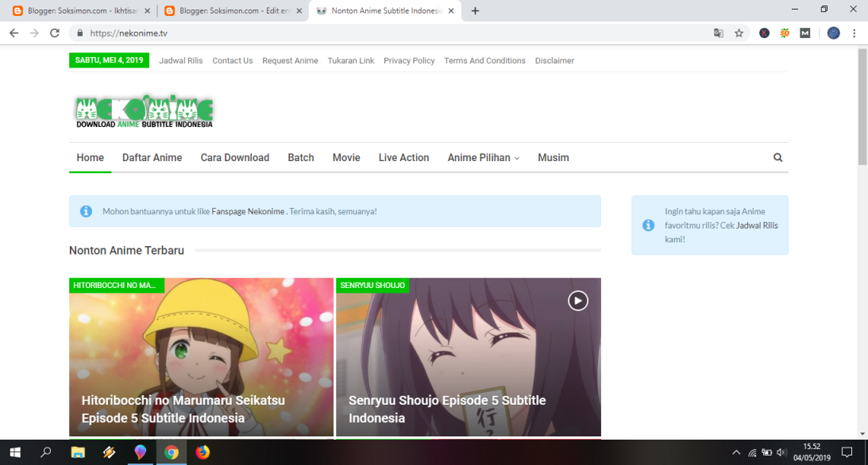Open the M extension icon

pyautogui.click(x=805, y=33)
